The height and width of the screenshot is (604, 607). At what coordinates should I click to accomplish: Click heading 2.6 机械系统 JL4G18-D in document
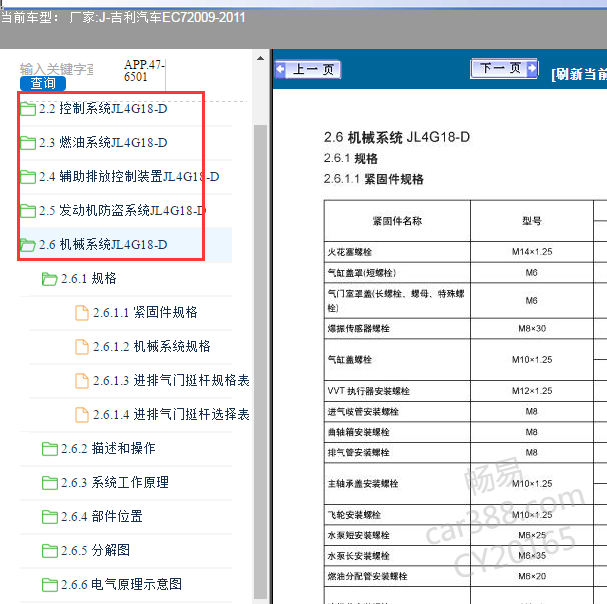397,137
